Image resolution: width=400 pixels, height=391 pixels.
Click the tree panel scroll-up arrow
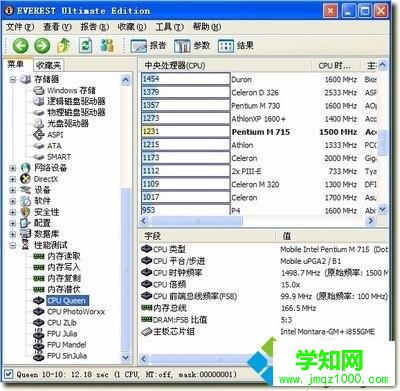(126, 80)
